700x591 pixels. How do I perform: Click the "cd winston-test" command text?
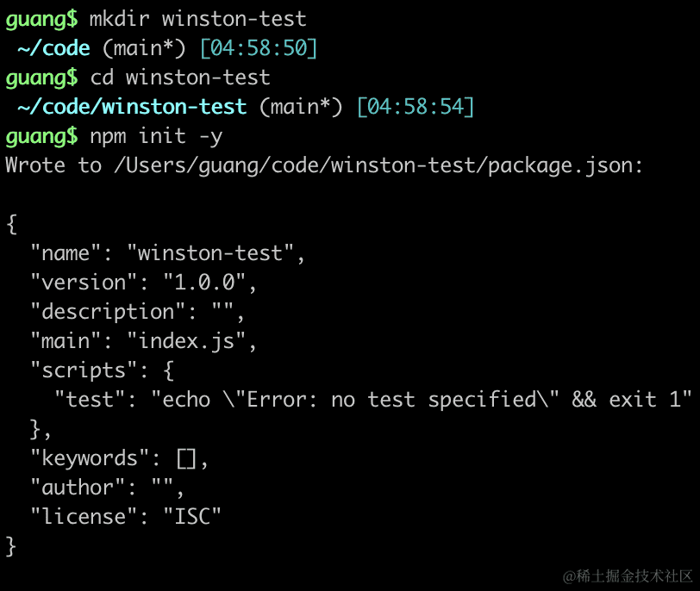180,78
